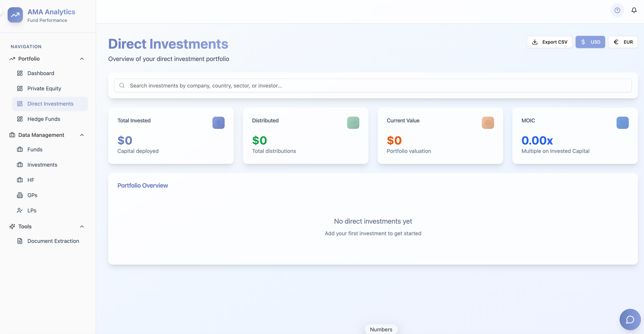The height and width of the screenshot is (334, 644).
Task: Click the Portfolio trending-up icon
Action: (x=12, y=59)
